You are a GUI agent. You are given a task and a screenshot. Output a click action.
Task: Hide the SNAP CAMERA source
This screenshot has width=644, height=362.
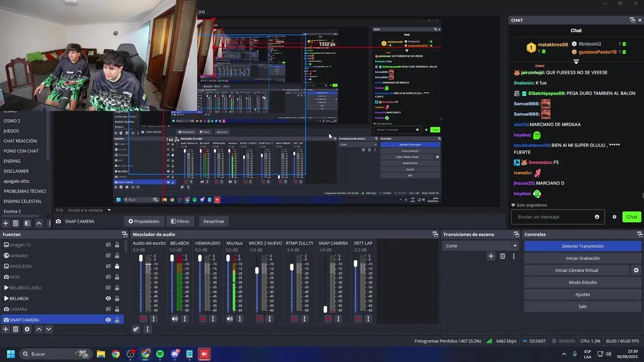108,320
